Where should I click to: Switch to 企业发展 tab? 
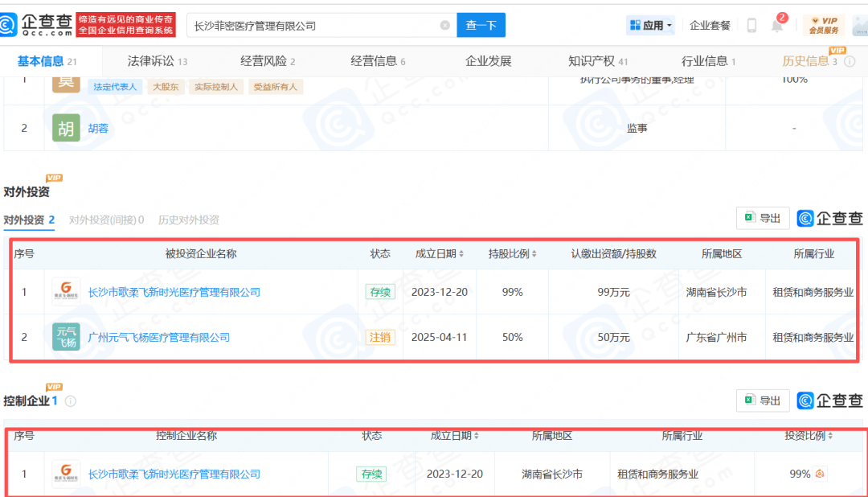(489, 61)
